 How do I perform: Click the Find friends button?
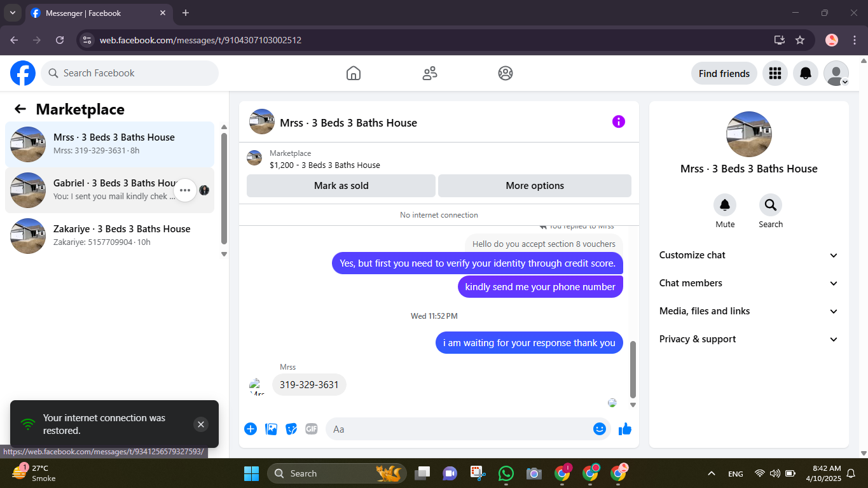click(x=724, y=73)
